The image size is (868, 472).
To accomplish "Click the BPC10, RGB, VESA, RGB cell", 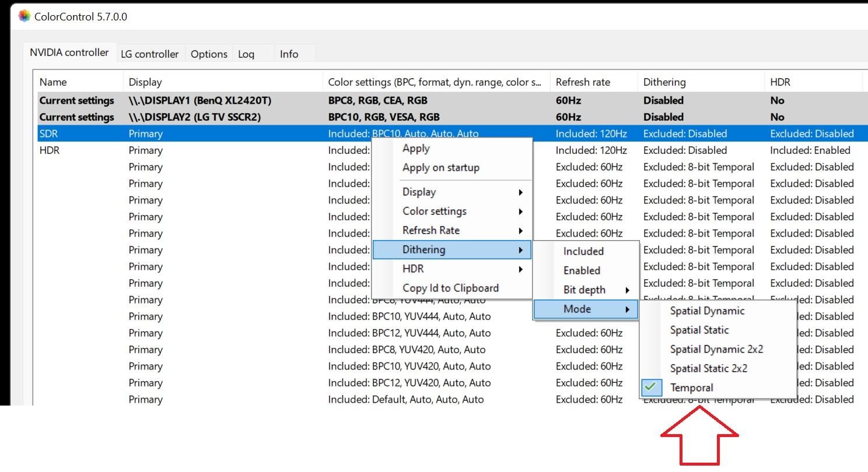I will click(x=384, y=117).
